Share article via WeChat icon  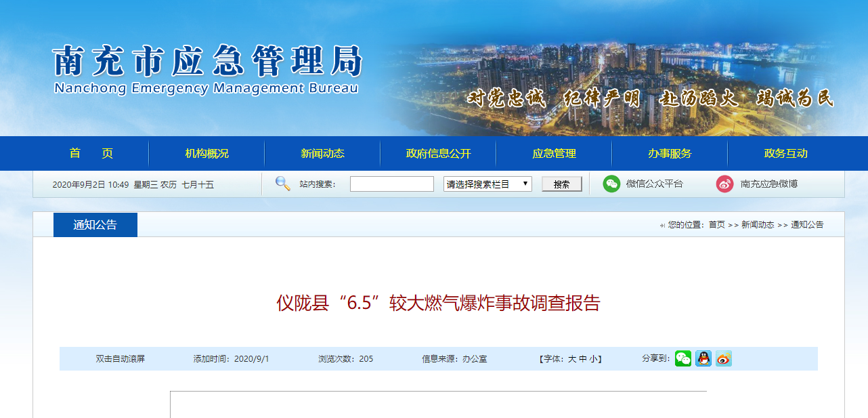(x=683, y=358)
